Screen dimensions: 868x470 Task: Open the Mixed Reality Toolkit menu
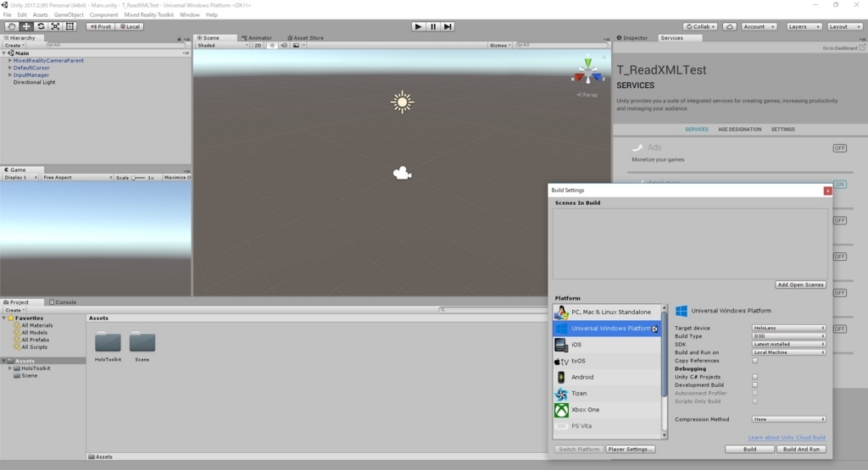click(x=148, y=15)
